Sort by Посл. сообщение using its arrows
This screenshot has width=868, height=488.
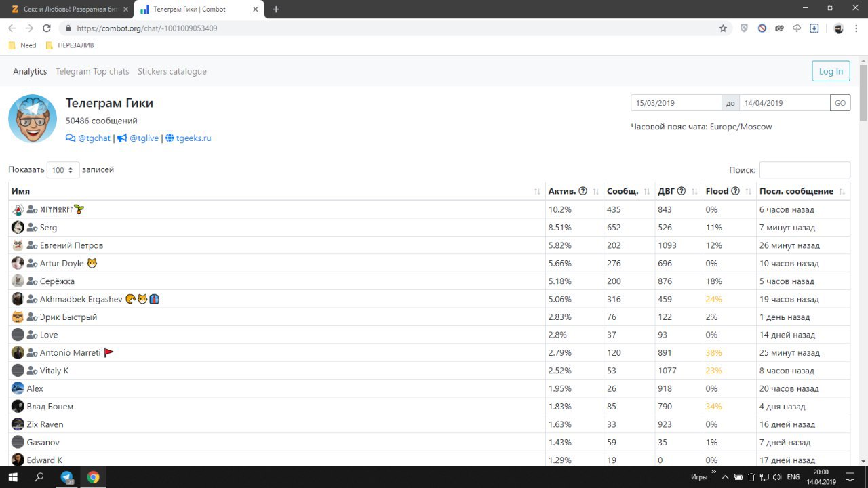[x=842, y=192]
